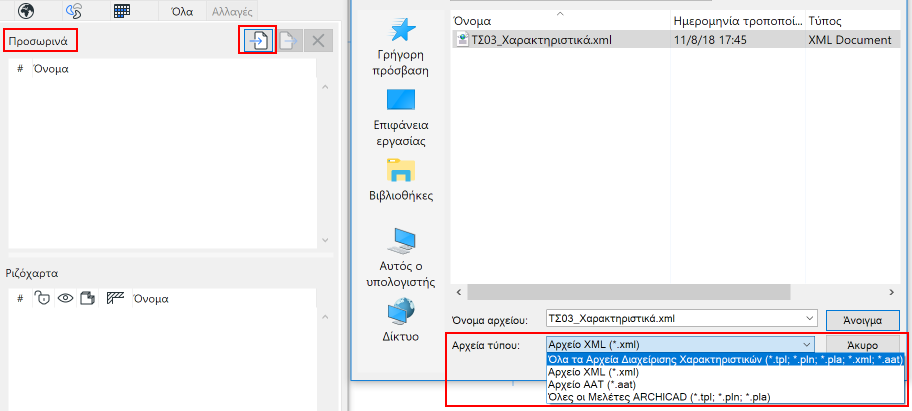Click Όνομα header in Ριζόχαρτα list
This screenshot has height=411, width=912.
click(151, 299)
